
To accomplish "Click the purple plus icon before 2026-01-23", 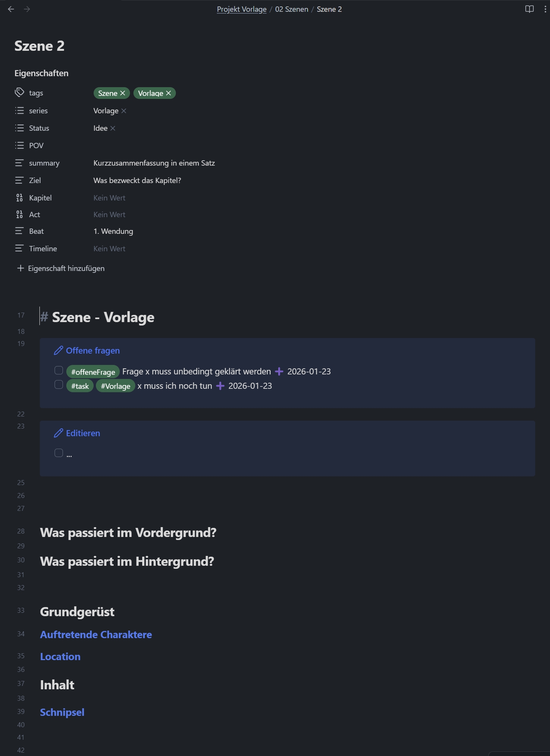I will click(279, 371).
